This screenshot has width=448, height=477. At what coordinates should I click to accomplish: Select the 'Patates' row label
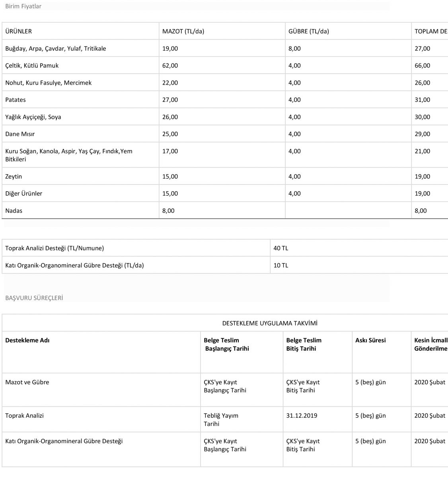coord(16,100)
